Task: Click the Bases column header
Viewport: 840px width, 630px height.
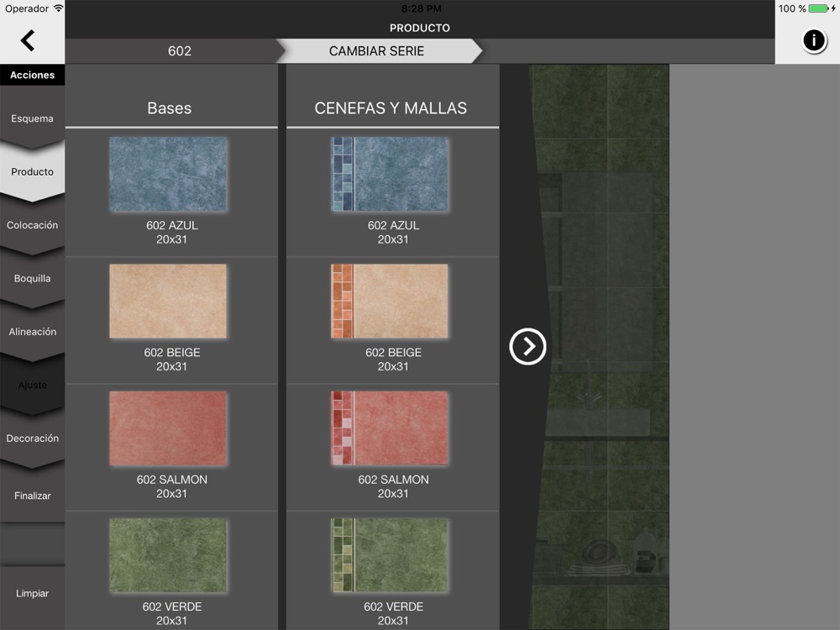Action: pos(170,108)
